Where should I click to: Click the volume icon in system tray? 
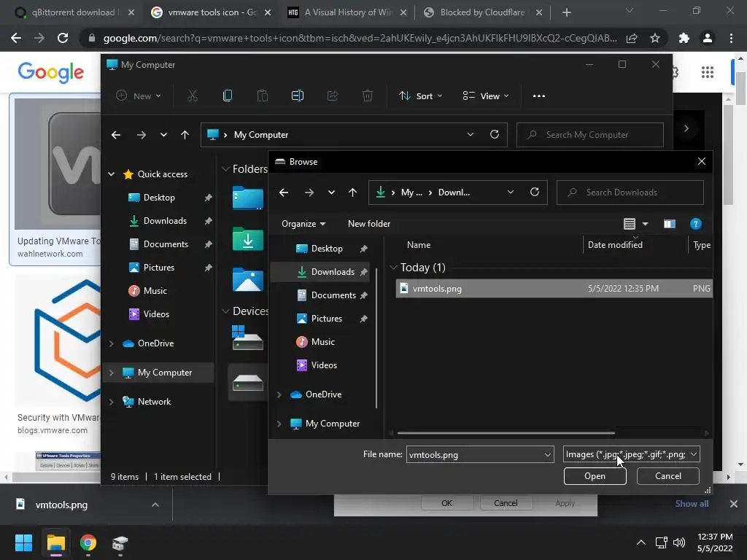679,542
